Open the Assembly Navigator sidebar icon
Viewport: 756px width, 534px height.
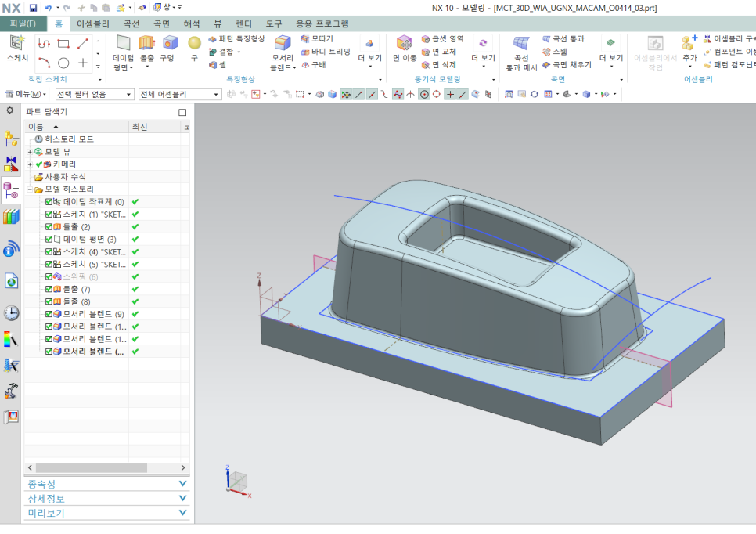tap(11, 139)
